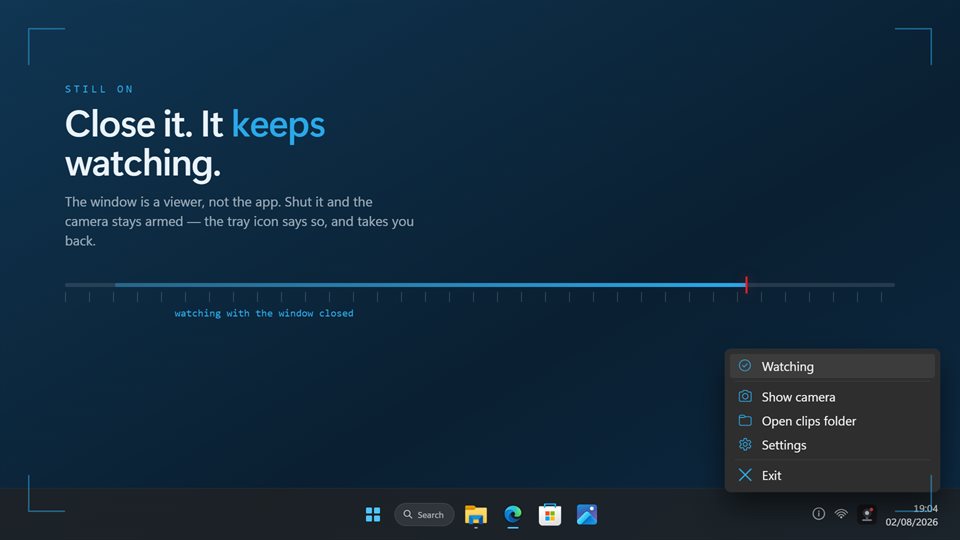Open Microsoft Edge from the taskbar

[513, 515]
